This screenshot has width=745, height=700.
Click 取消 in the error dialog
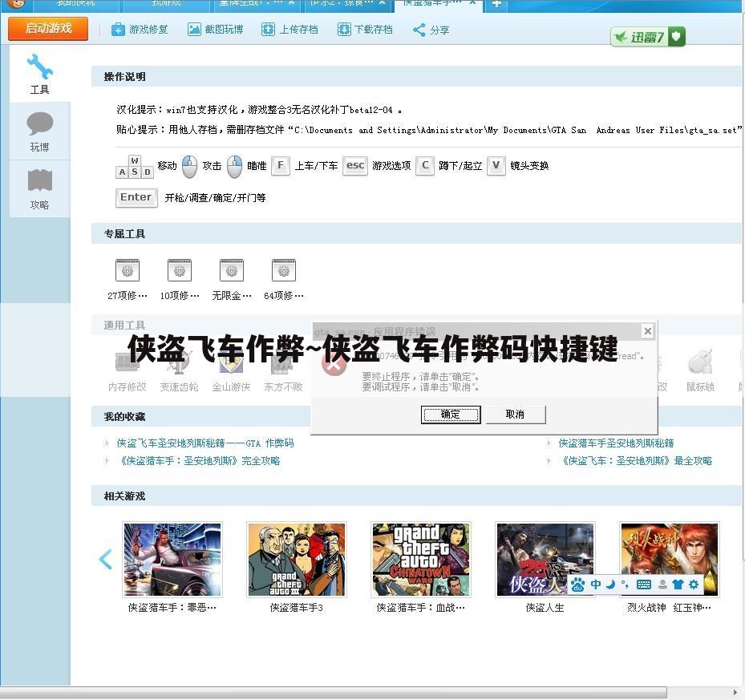pos(516,415)
